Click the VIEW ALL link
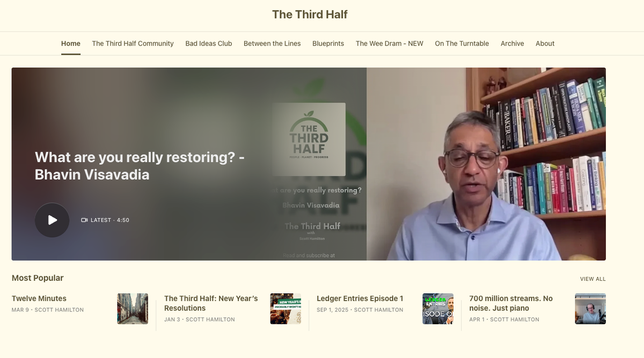Screen dimensions: 644x358 coord(593,279)
